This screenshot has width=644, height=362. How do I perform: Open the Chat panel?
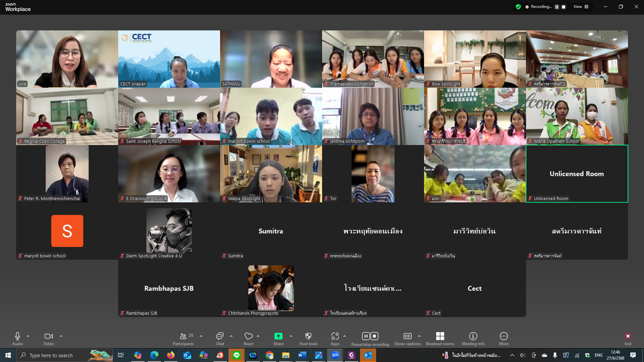point(220,338)
